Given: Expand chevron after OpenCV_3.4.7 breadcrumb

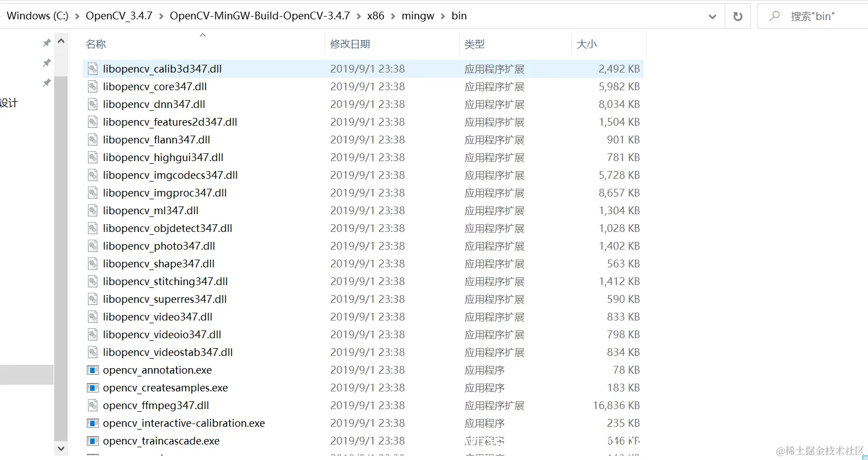Looking at the screenshot, I should (x=161, y=17).
